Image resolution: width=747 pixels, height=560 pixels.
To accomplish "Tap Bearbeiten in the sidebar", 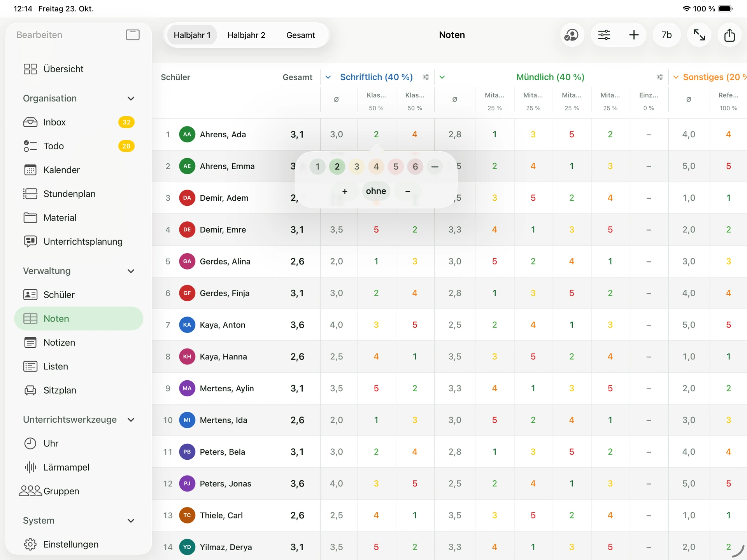I will [x=39, y=35].
